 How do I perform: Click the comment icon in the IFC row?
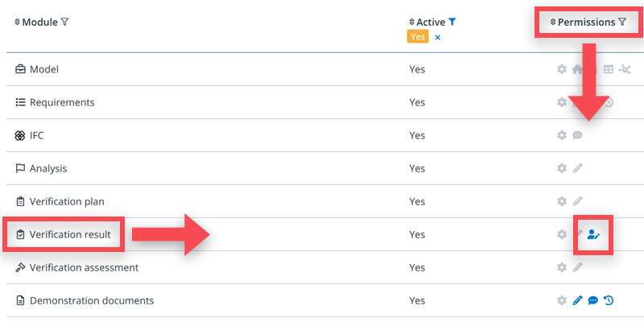[x=577, y=135]
